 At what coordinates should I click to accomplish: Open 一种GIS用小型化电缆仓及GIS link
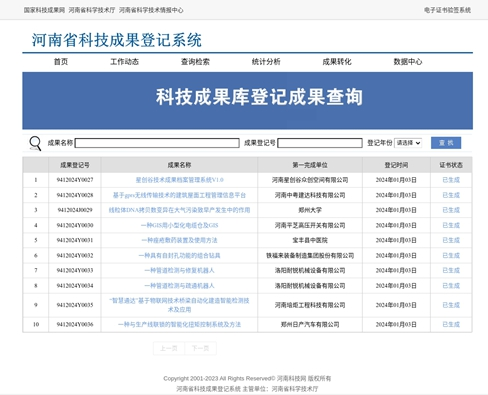(x=179, y=225)
